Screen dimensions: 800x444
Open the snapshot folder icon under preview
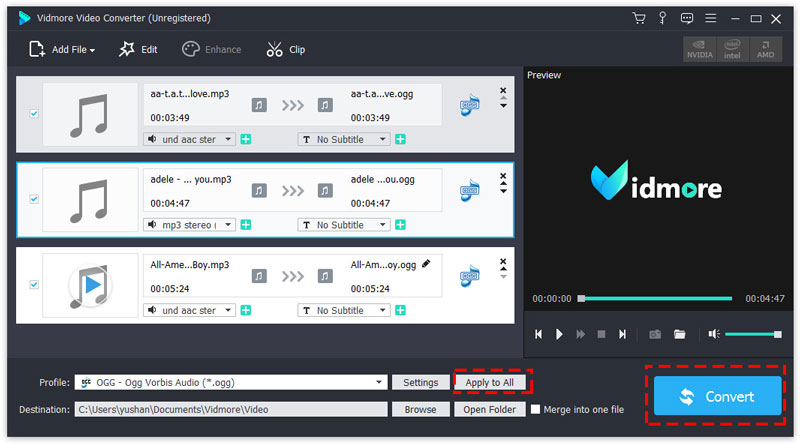(680, 334)
